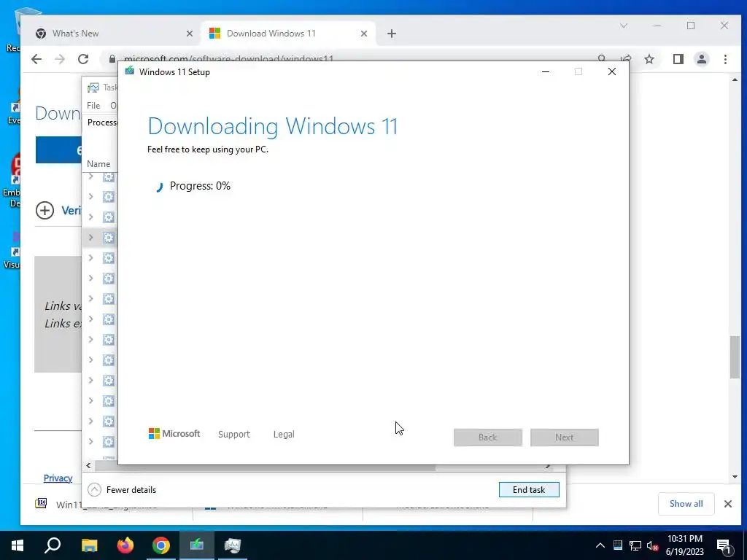Screen dimensions: 747x560
Task: Click the Next button in Setup
Action: [564, 437]
